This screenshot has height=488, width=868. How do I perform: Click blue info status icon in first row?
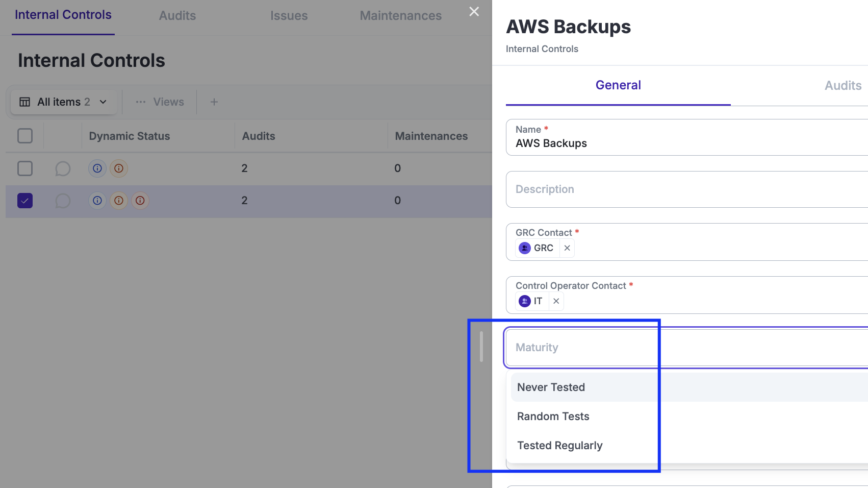pyautogui.click(x=97, y=168)
